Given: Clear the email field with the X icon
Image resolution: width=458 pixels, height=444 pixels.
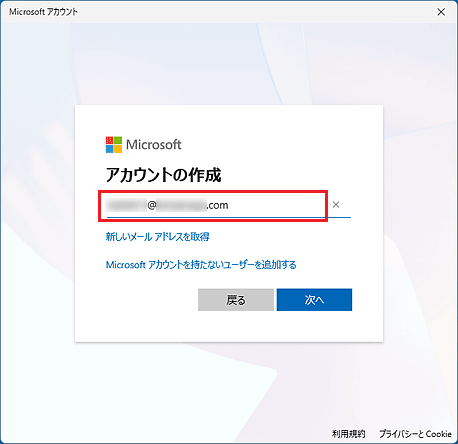Looking at the screenshot, I should [x=336, y=205].
